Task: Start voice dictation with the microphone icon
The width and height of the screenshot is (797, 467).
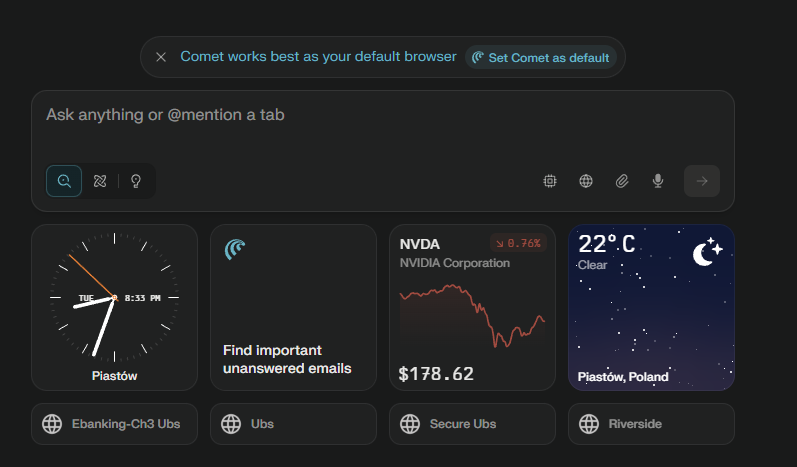Action: tap(658, 181)
